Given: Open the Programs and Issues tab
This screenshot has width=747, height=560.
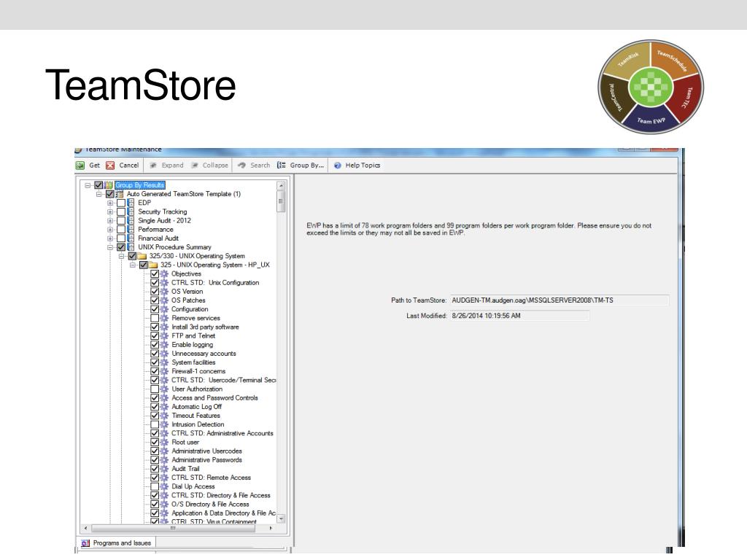Looking at the screenshot, I should coord(116,542).
